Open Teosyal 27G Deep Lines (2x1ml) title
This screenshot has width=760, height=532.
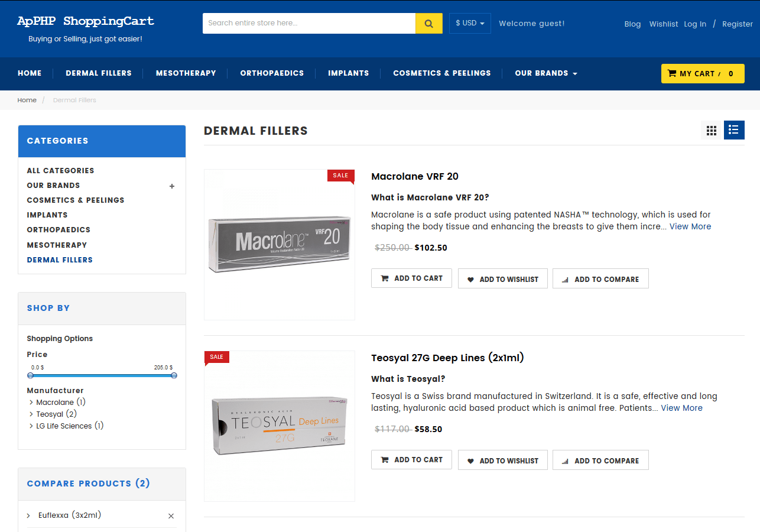pos(447,358)
